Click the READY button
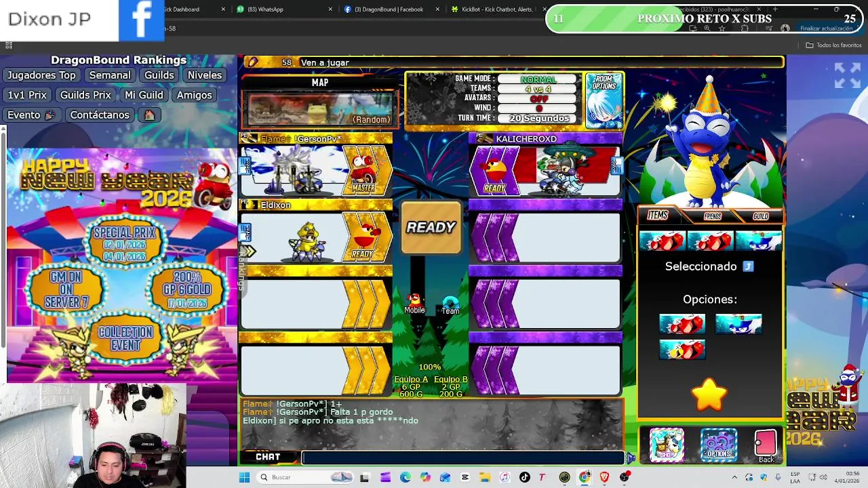The image size is (868, 488). click(x=431, y=228)
